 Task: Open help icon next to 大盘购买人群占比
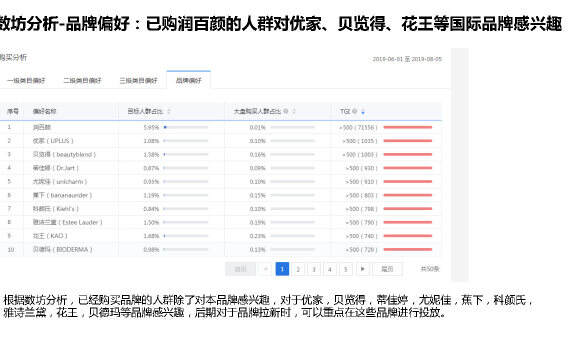click(x=286, y=111)
